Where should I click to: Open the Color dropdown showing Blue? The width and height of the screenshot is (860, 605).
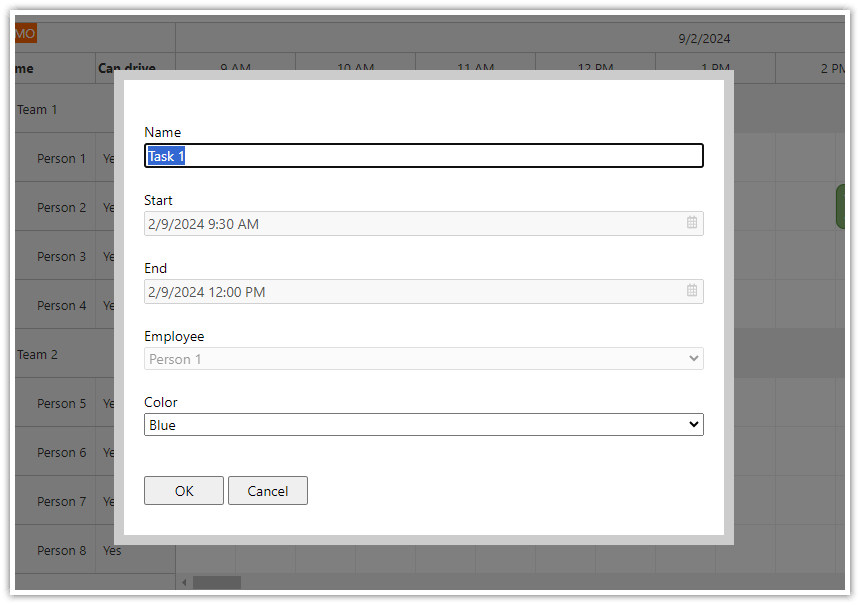[423, 424]
